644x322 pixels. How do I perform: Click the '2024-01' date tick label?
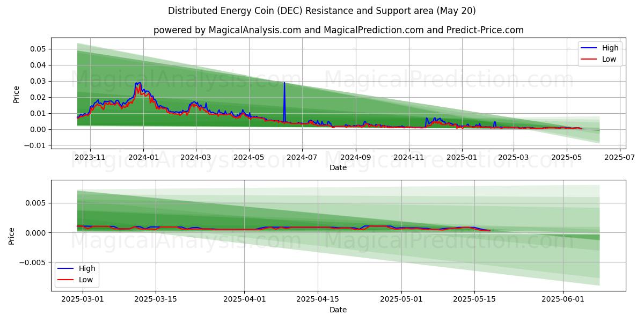click(143, 157)
